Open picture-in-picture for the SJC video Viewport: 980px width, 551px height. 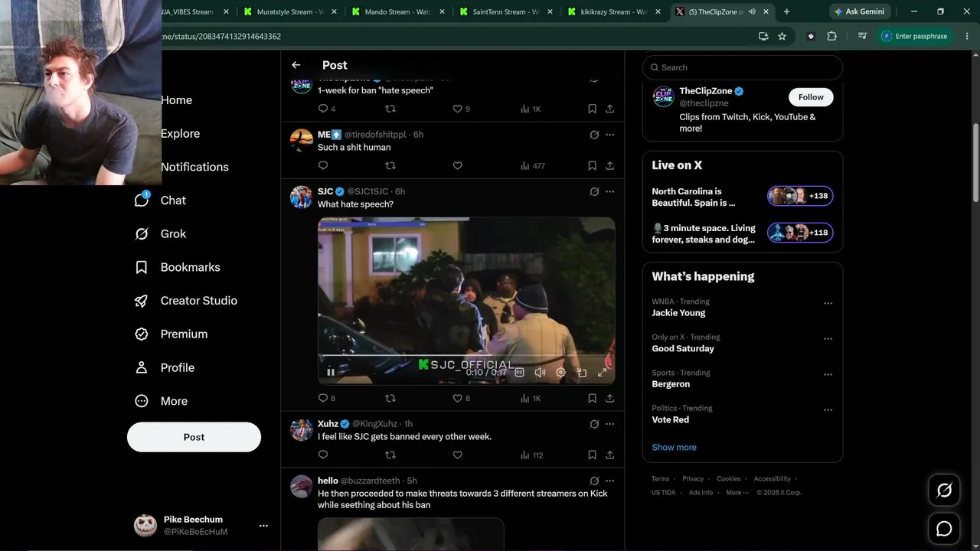pos(582,372)
